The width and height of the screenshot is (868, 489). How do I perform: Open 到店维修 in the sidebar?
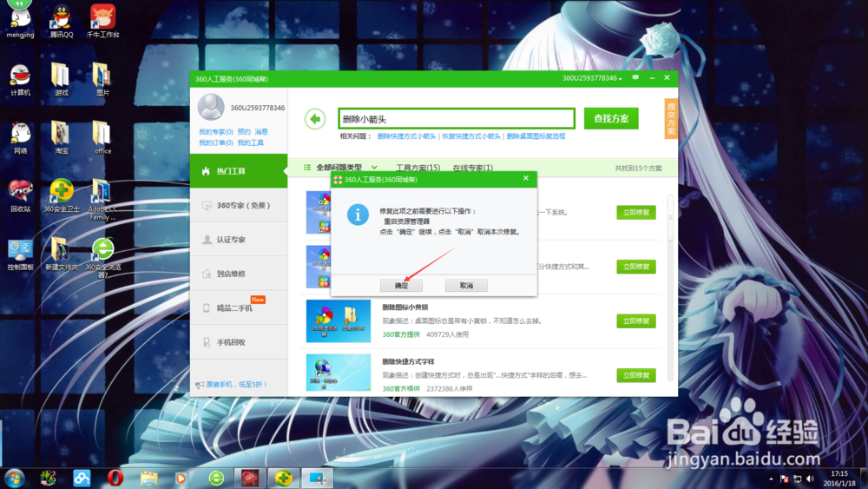pyautogui.click(x=239, y=274)
